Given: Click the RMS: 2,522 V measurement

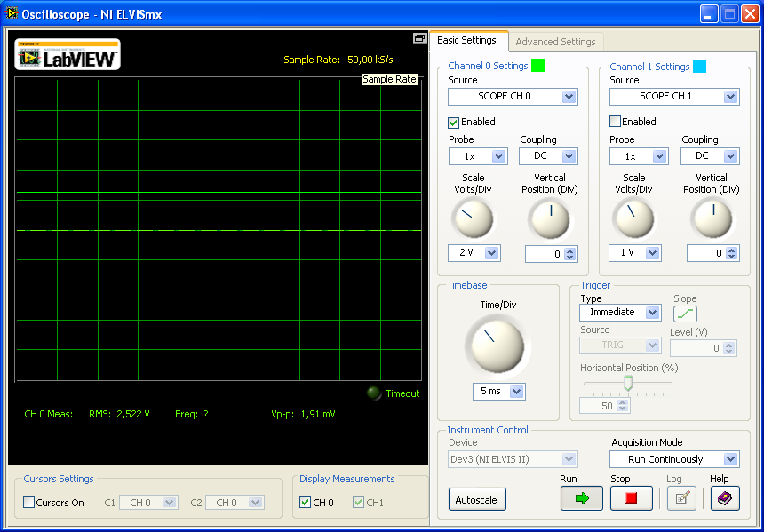Looking at the screenshot, I should (119, 415).
